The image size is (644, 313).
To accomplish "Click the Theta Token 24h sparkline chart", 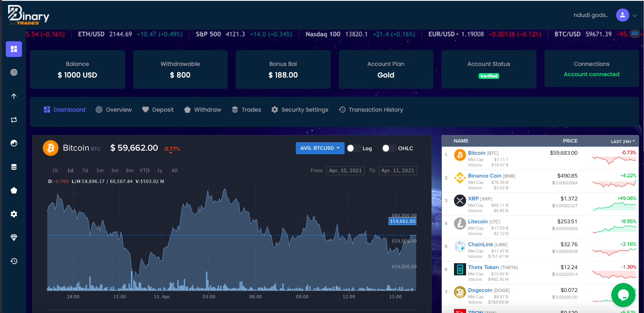I will pos(614,274).
